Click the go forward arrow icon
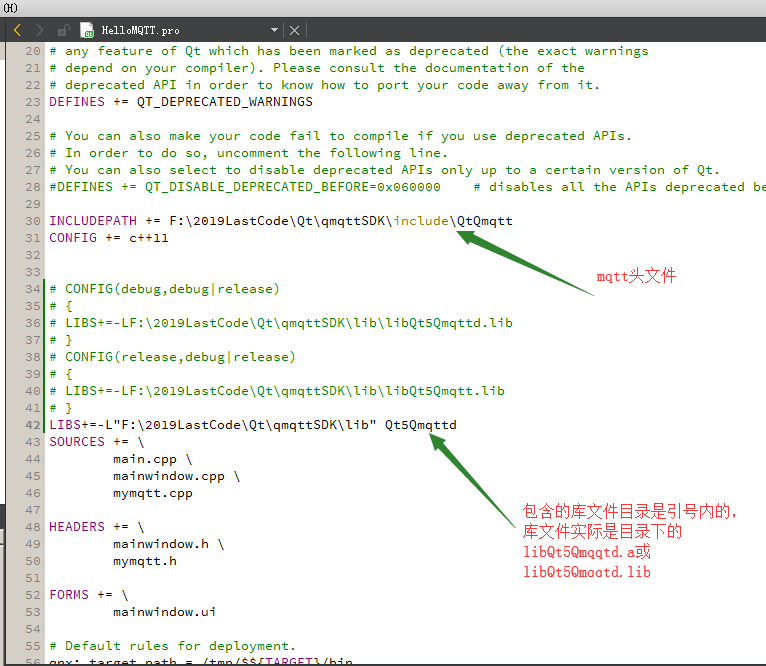766x666 pixels. (x=38, y=30)
